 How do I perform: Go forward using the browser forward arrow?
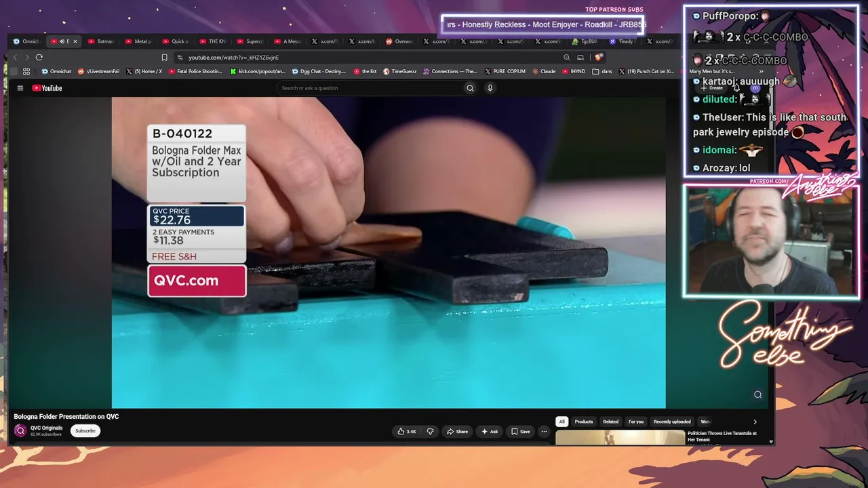26,58
